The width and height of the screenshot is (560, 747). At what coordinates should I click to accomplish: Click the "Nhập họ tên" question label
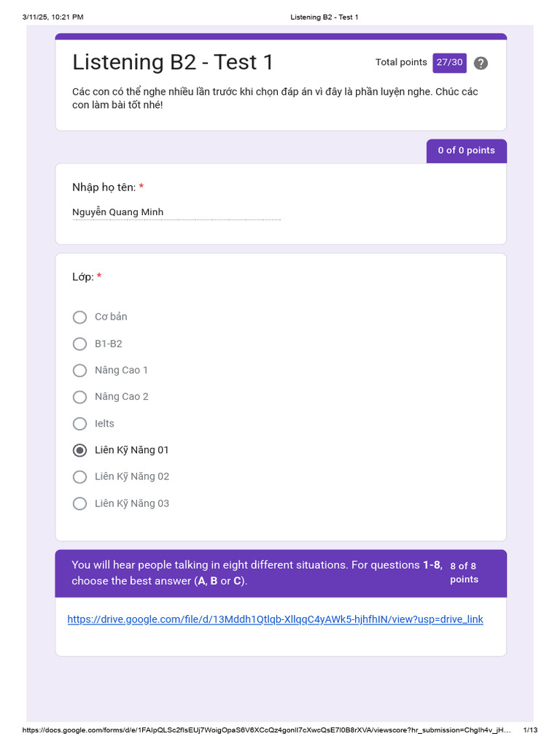click(104, 187)
